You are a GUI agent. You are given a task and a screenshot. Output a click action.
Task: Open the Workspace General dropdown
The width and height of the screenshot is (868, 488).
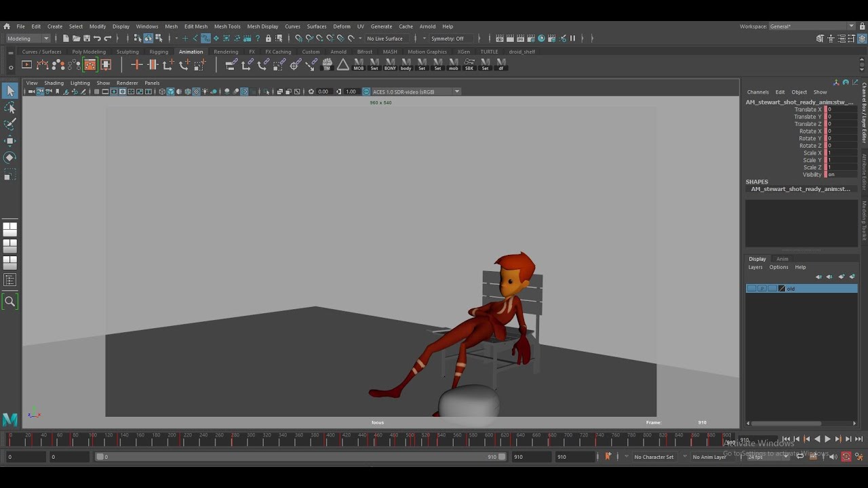tap(812, 26)
